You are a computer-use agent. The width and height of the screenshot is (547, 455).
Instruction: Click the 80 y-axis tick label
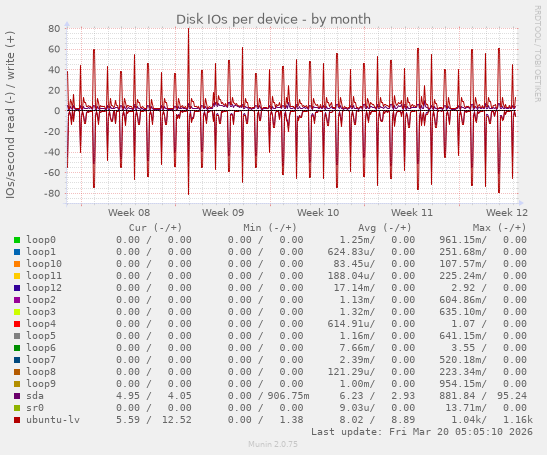coord(54,28)
